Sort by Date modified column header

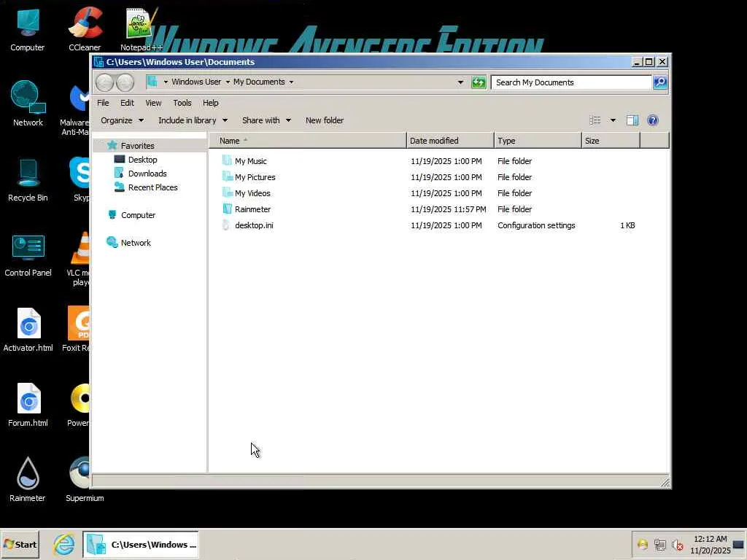point(450,141)
